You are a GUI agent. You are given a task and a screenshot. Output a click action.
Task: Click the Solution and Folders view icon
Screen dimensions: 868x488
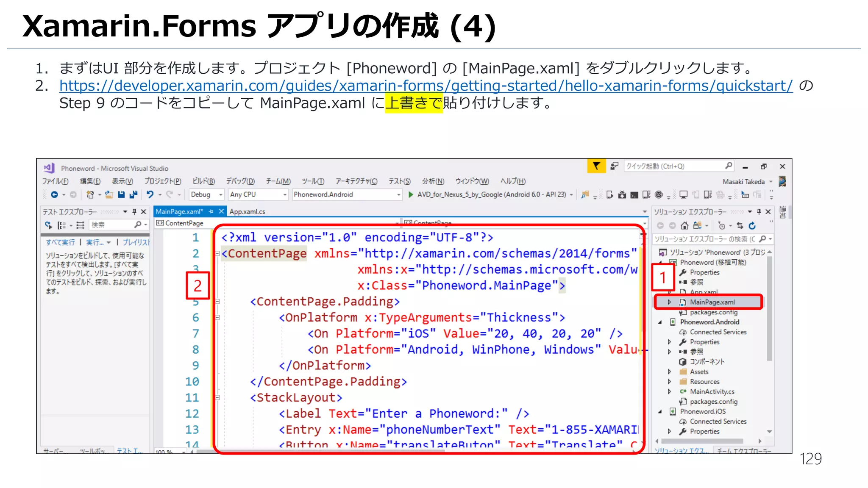[697, 225]
